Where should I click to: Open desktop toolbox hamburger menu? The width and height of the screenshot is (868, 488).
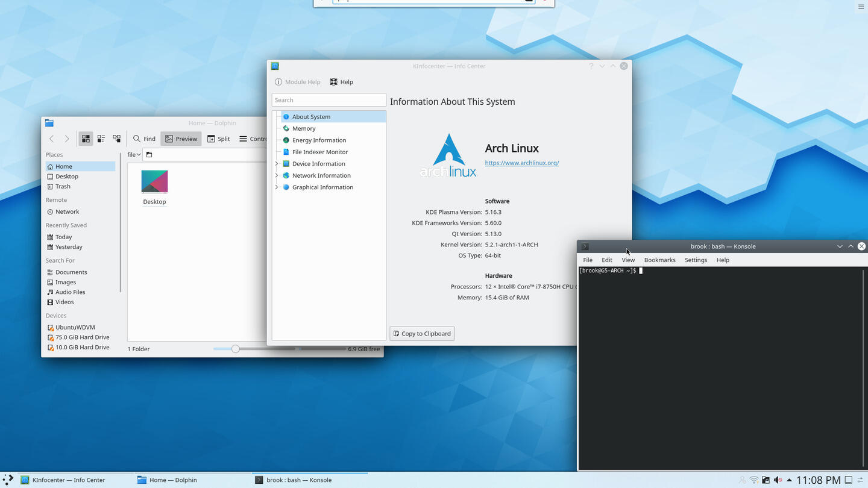(x=861, y=7)
